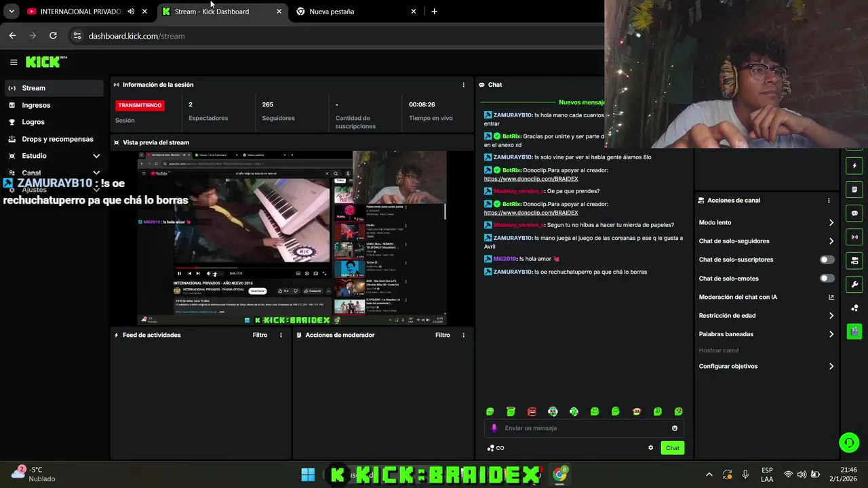
Task: Open the chat bubble icon in right sidebar
Action: pyautogui.click(x=854, y=213)
